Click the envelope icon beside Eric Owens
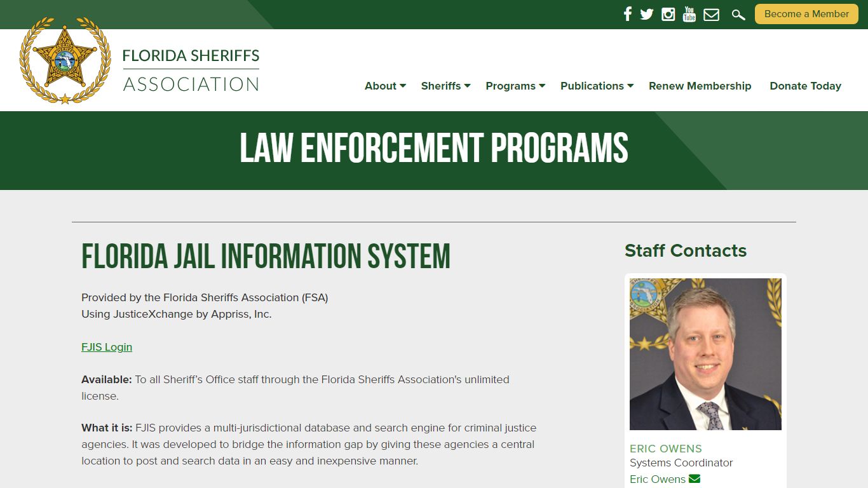Image resolution: width=868 pixels, height=488 pixels. [x=695, y=479]
